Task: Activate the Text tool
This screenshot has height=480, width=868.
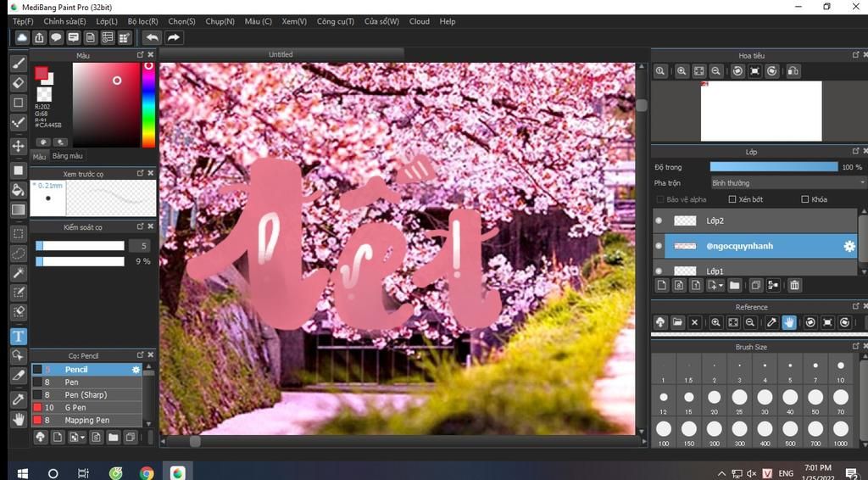Action: 19,336
